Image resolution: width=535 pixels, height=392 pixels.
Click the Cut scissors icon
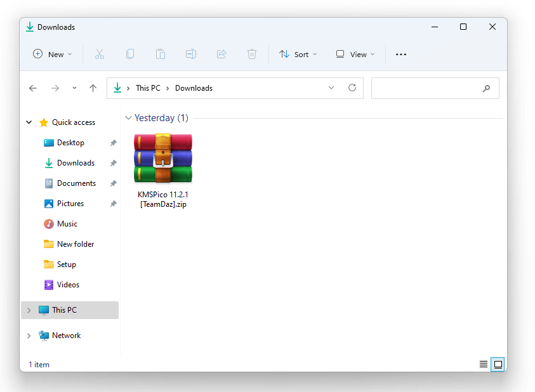click(x=100, y=55)
